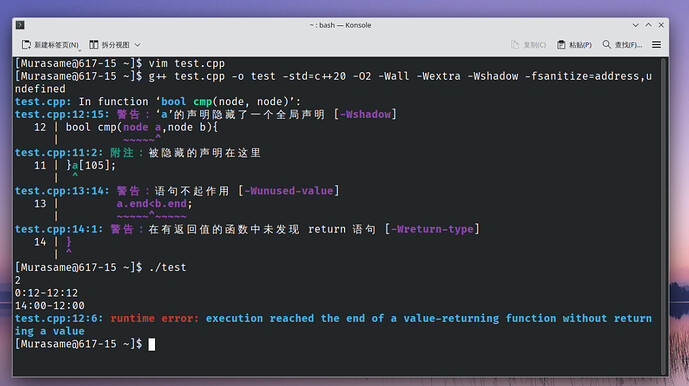Click the 拆分视图 split view button
Image resolution: width=689 pixels, height=386 pixels.
coord(109,45)
